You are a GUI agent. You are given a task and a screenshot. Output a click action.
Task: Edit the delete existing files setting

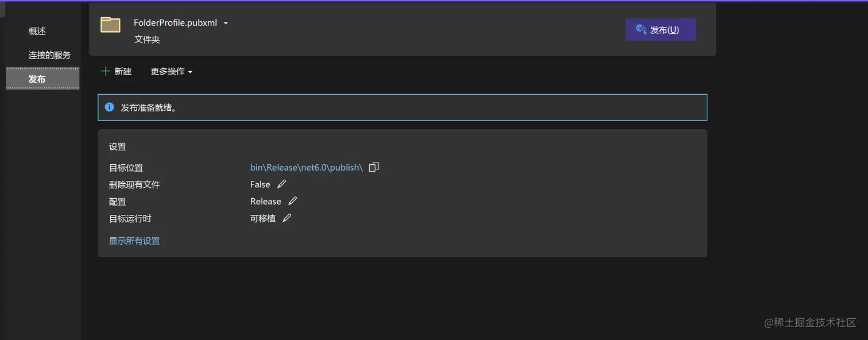click(281, 184)
